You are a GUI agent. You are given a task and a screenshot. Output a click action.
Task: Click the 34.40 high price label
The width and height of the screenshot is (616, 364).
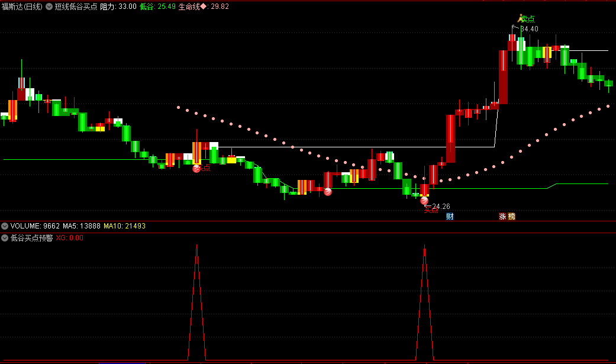pos(529,29)
